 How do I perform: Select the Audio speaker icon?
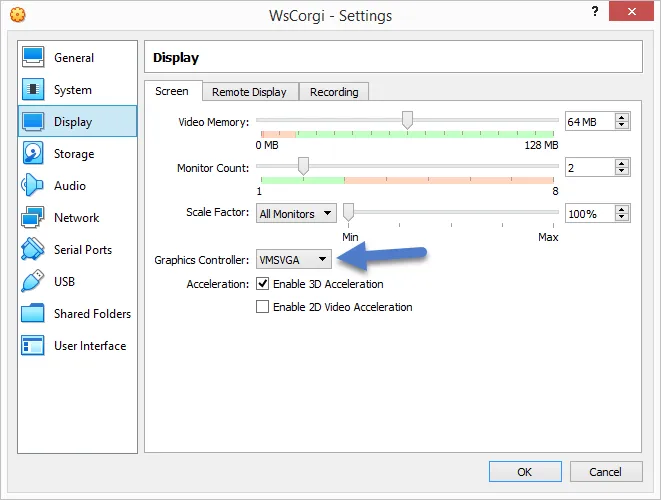tap(33, 185)
